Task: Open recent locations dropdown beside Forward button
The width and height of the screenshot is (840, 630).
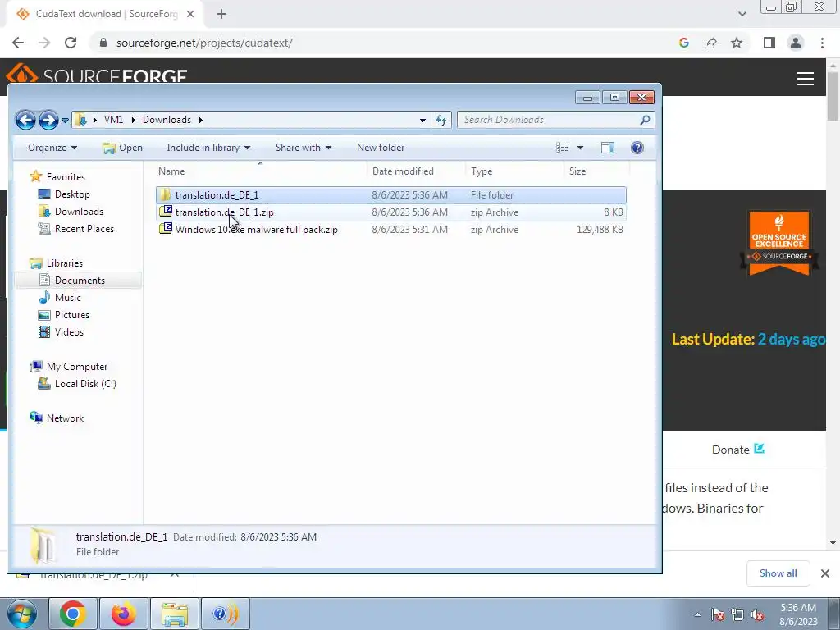Action: coord(65,121)
